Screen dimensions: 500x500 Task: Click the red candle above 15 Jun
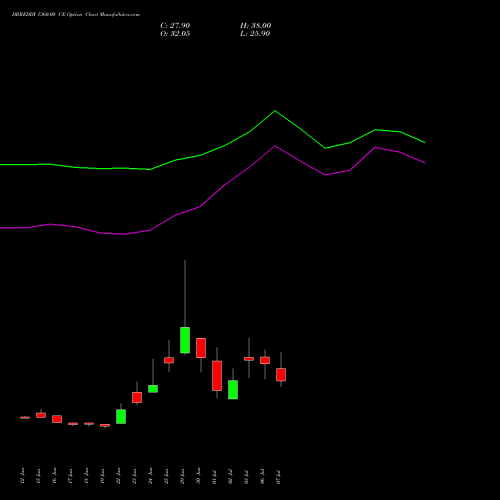(x=41, y=415)
